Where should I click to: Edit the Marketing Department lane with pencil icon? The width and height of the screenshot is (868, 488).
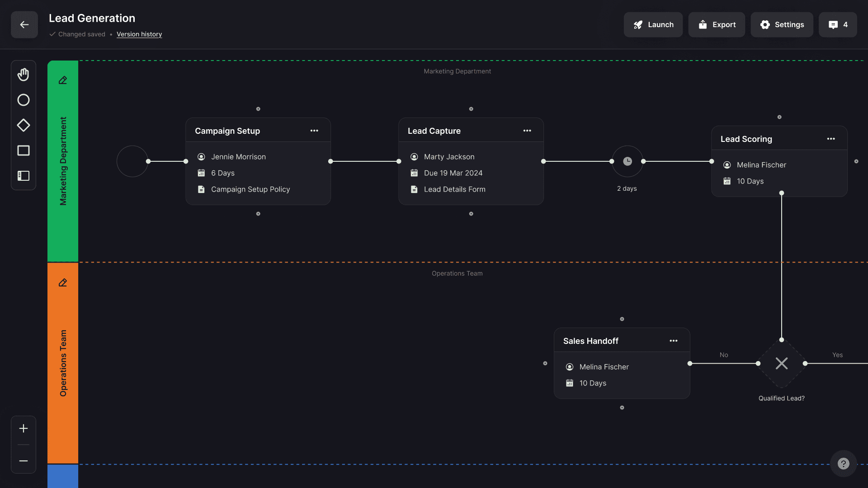pyautogui.click(x=63, y=80)
